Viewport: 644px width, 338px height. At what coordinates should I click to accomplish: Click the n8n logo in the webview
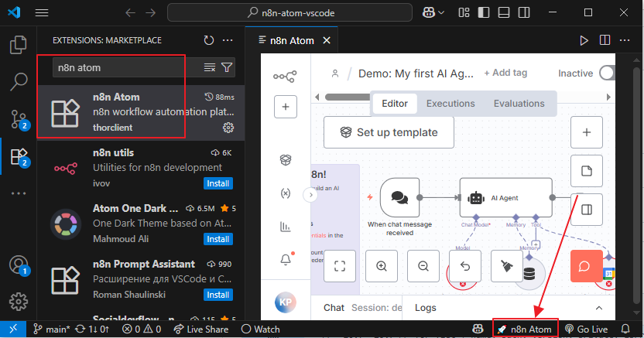[285, 77]
